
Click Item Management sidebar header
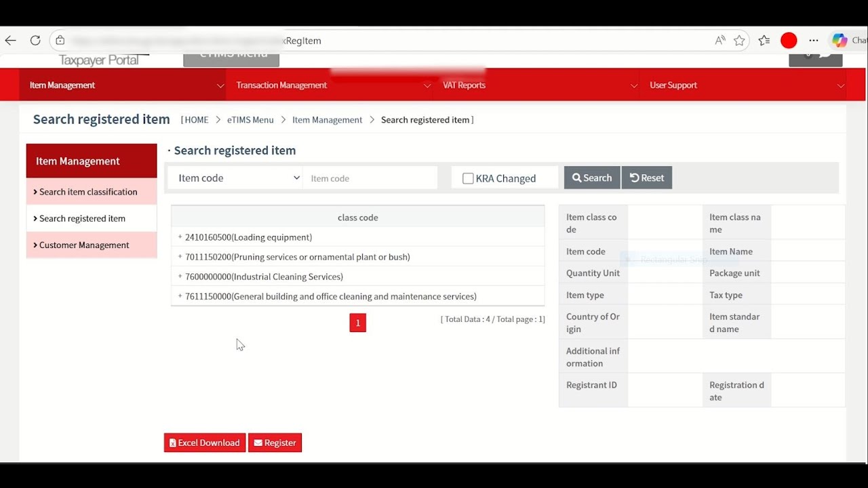click(x=92, y=161)
